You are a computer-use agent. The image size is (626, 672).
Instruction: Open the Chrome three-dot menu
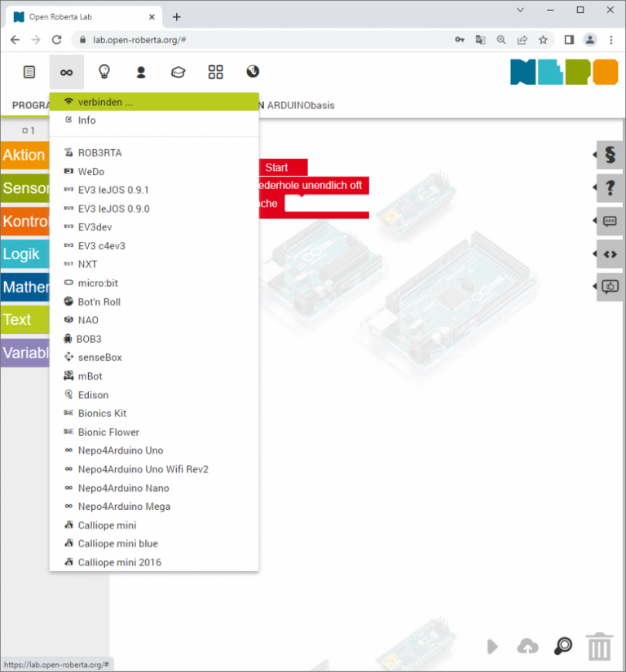point(611,40)
